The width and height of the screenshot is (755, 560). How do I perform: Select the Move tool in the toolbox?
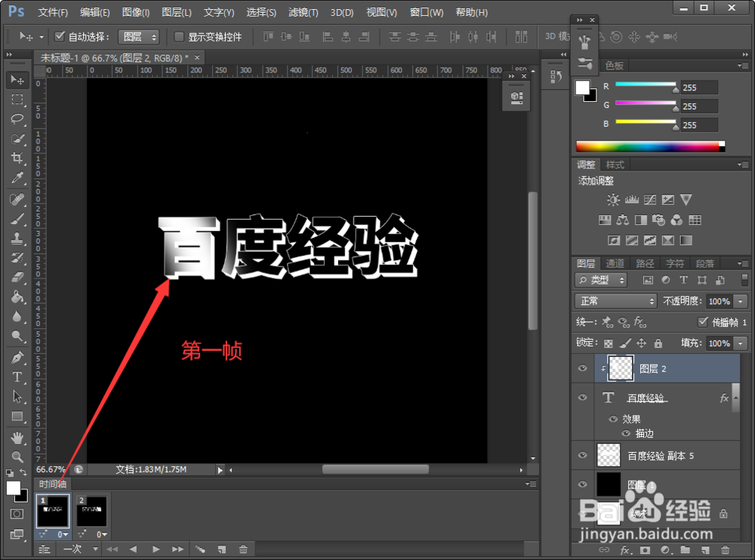[x=17, y=80]
